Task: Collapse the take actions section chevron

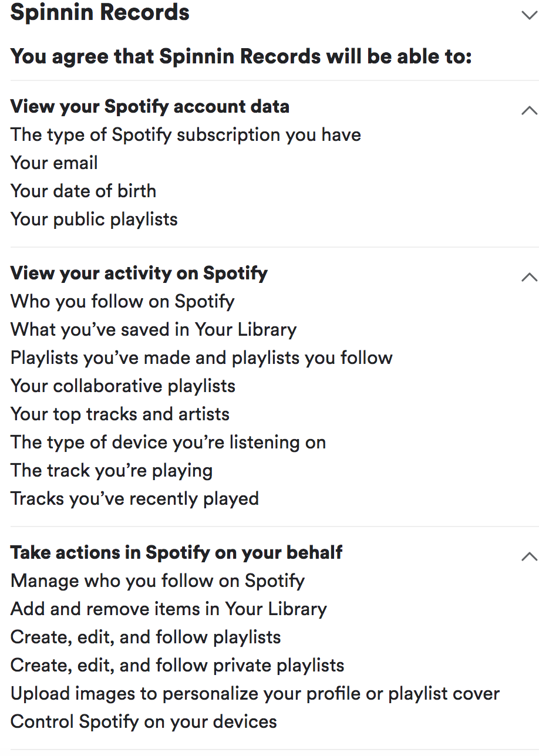Action: click(529, 556)
